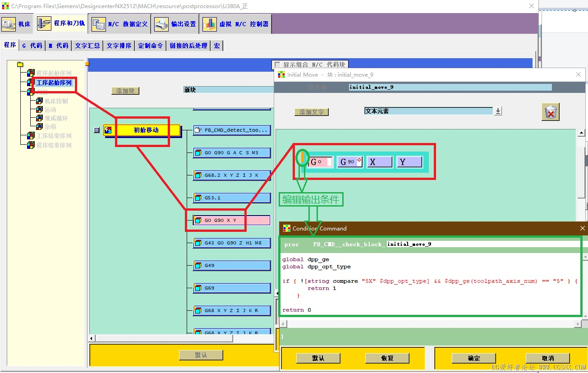This screenshot has height=373, width=588.
Task: Select the G90 word element
Action: pos(350,162)
